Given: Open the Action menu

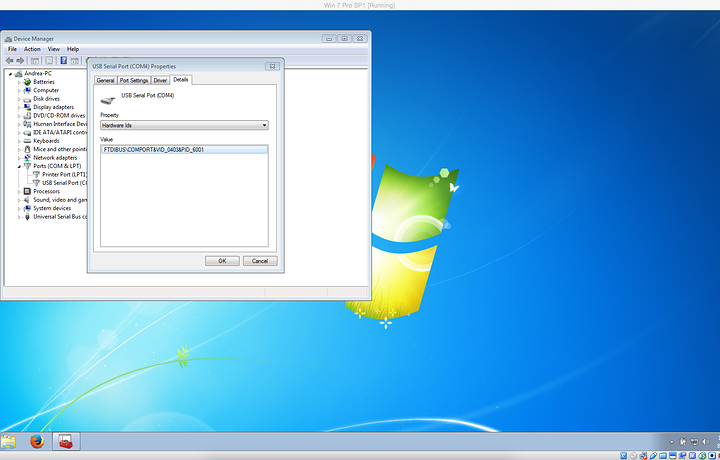Looking at the screenshot, I should (x=32, y=49).
